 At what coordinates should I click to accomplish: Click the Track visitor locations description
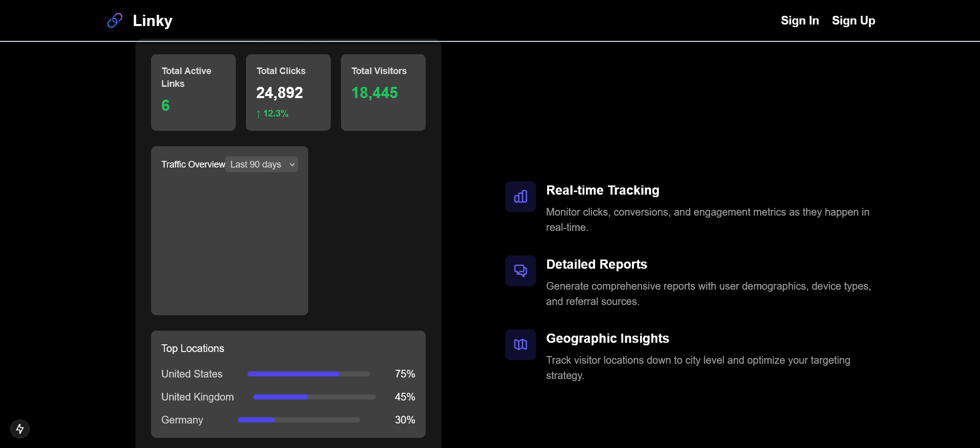tap(698, 368)
